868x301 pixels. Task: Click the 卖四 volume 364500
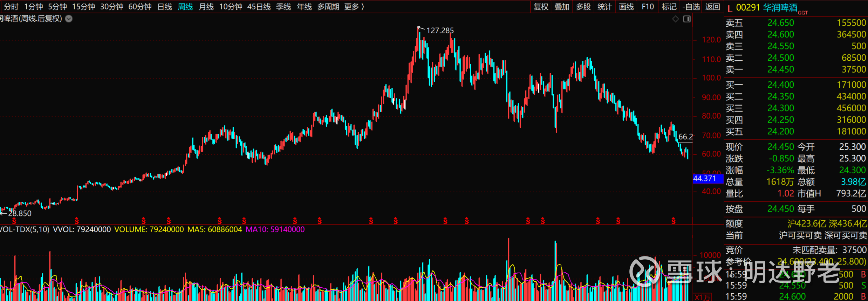[852, 34]
